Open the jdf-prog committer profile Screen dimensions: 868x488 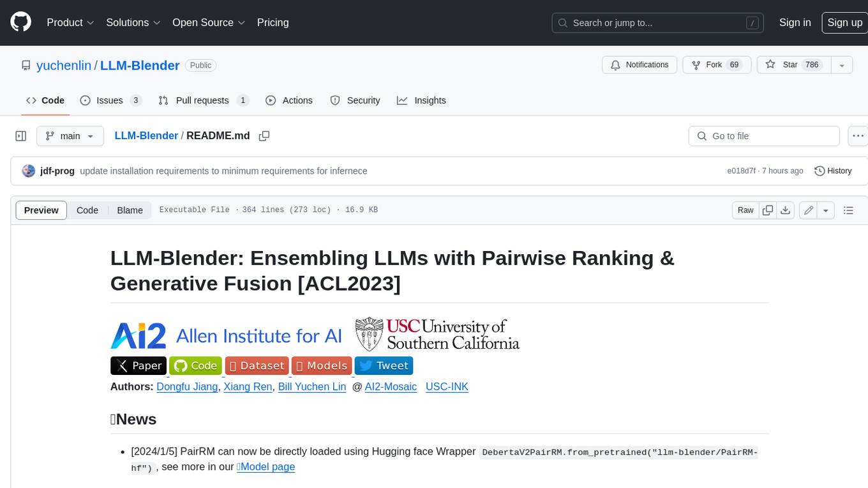click(x=57, y=171)
